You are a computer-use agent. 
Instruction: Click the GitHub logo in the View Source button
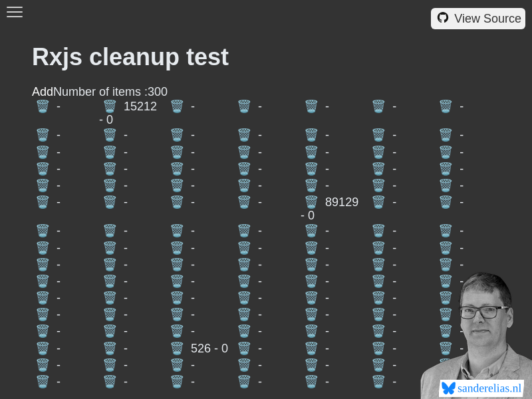point(443,18)
